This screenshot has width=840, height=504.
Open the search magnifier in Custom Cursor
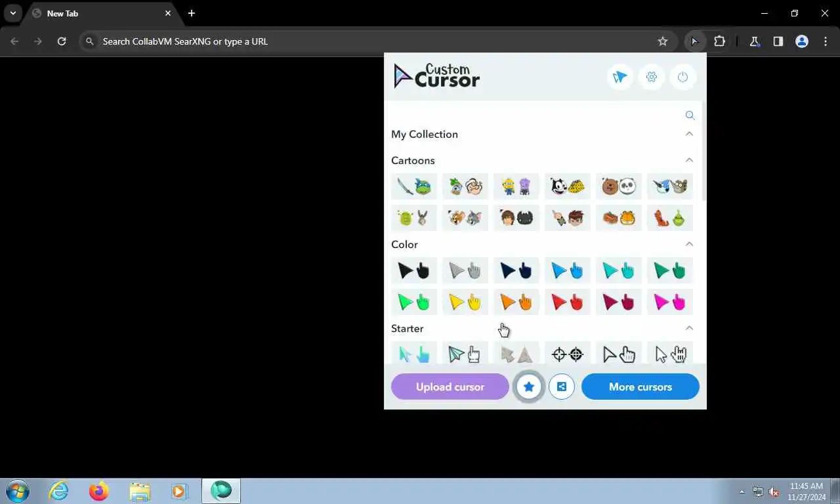[x=690, y=115]
